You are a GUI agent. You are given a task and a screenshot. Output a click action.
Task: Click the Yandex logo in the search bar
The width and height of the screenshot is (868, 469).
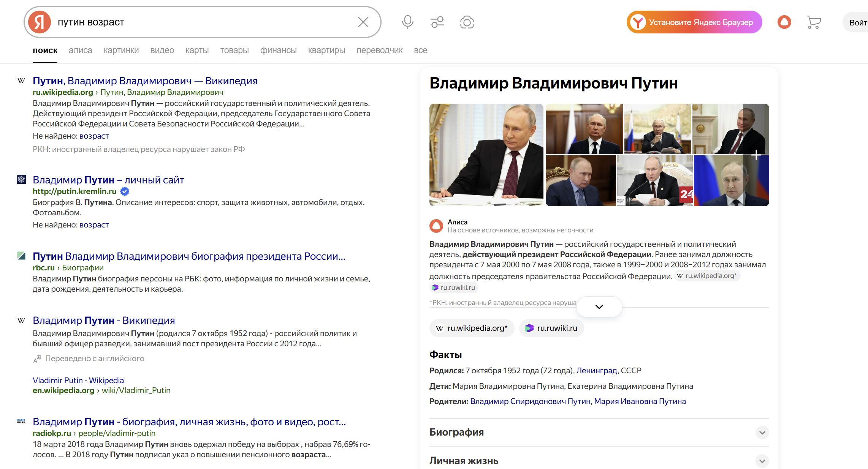pyautogui.click(x=40, y=22)
